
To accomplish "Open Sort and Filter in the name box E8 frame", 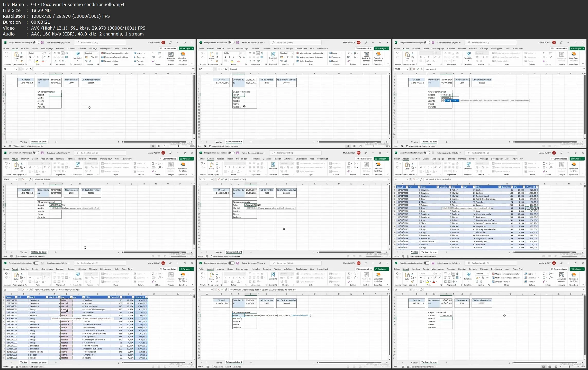I will pyautogui.click(x=550, y=274).
